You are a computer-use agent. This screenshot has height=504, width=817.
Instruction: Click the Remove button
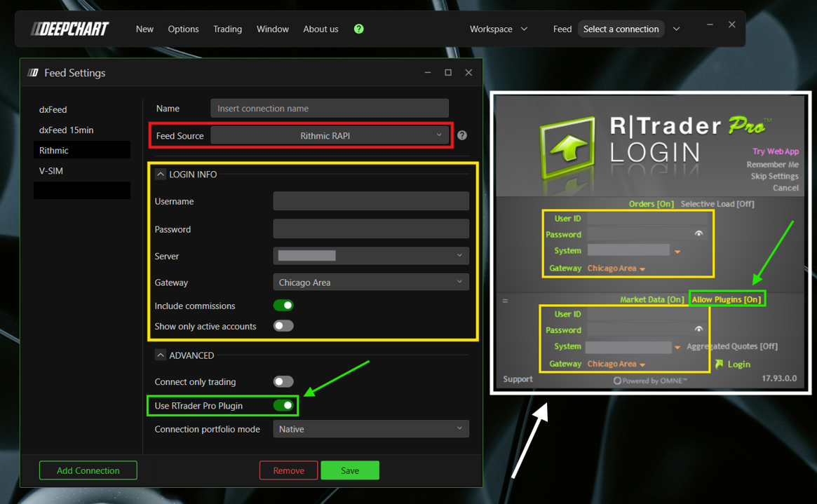click(289, 470)
